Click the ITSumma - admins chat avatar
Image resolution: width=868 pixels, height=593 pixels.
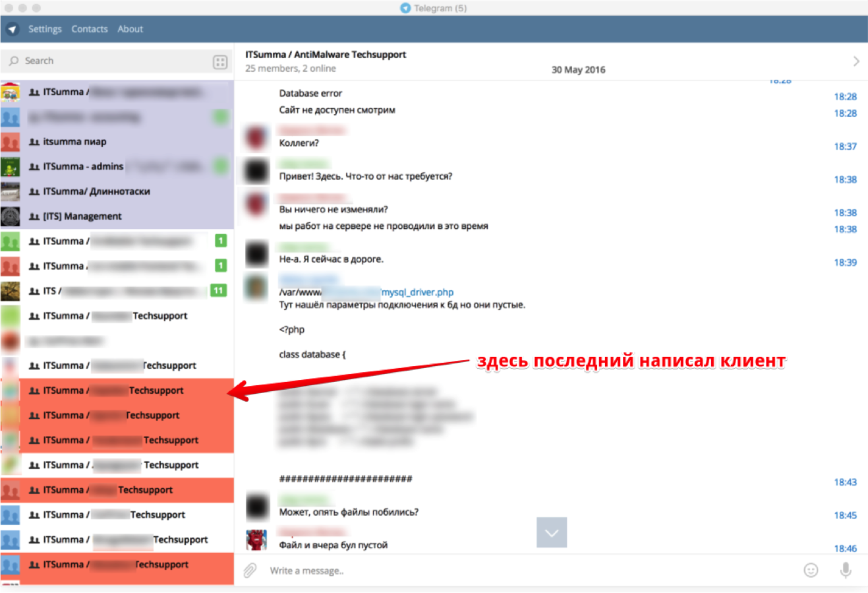click(x=11, y=166)
